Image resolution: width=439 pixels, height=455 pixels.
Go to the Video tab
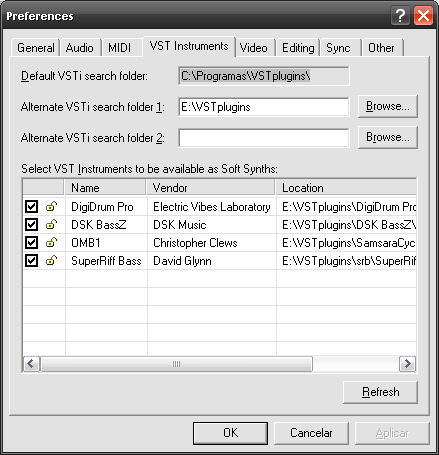(254, 48)
